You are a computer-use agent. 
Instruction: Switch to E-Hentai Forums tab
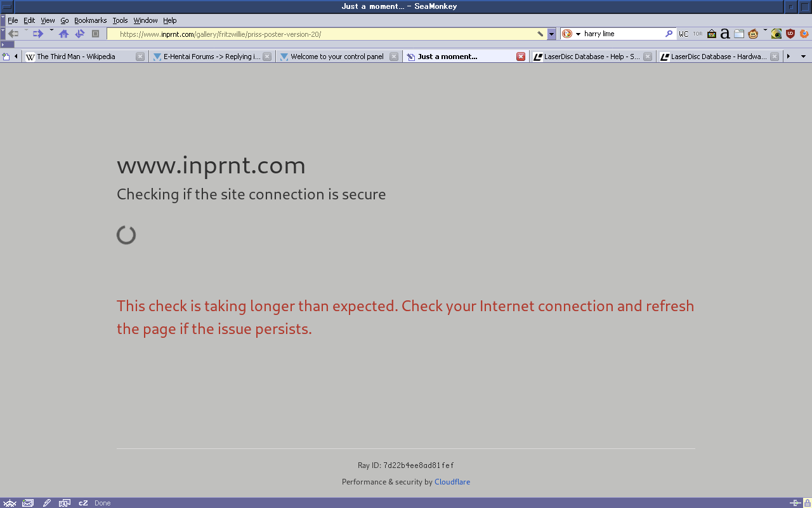pos(212,57)
